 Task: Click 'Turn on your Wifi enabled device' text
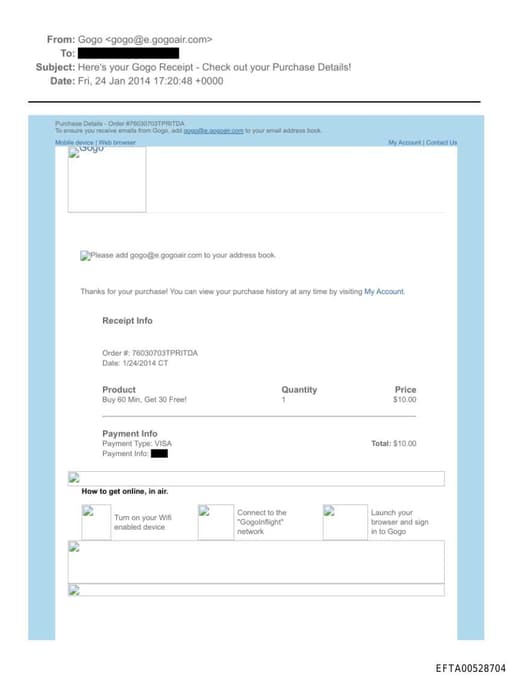click(143, 522)
